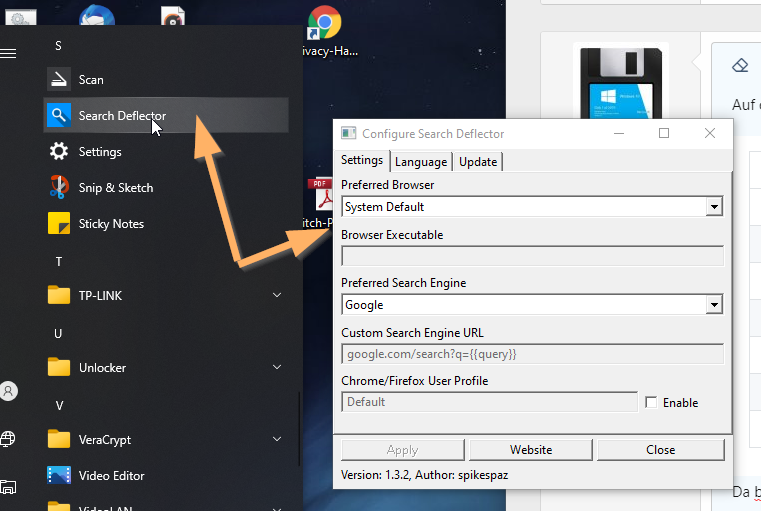Enable the Chrome/Firefox User Profile checkbox
This screenshot has height=511, width=761.
pos(651,402)
